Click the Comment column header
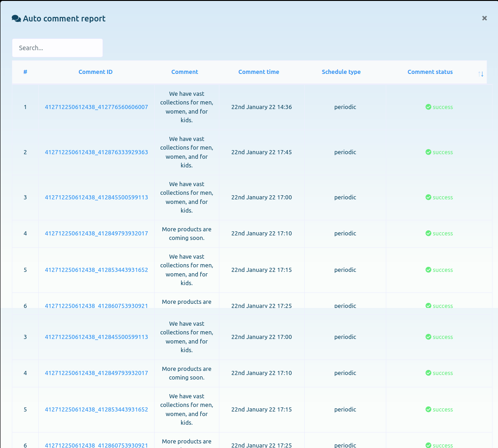The height and width of the screenshot is (448, 498). click(x=185, y=72)
